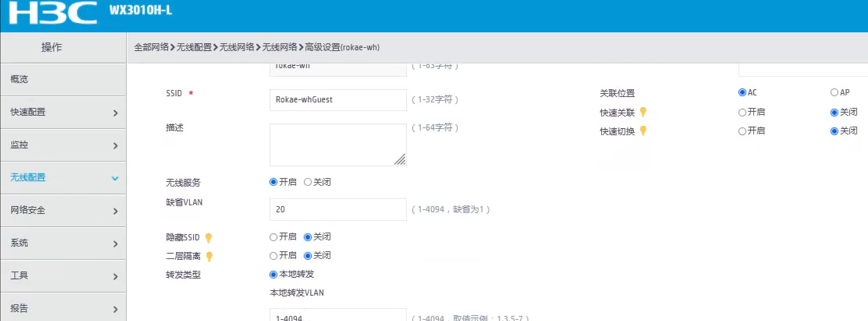Expand the 网络安全 chevron in the sidebar
This screenshot has height=321, width=868.
click(115, 211)
